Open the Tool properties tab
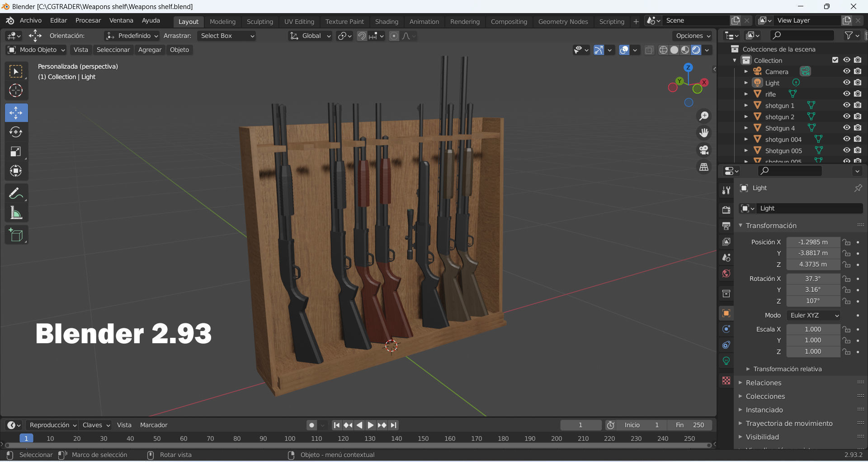The width and height of the screenshot is (868, 462). [726, 190]
